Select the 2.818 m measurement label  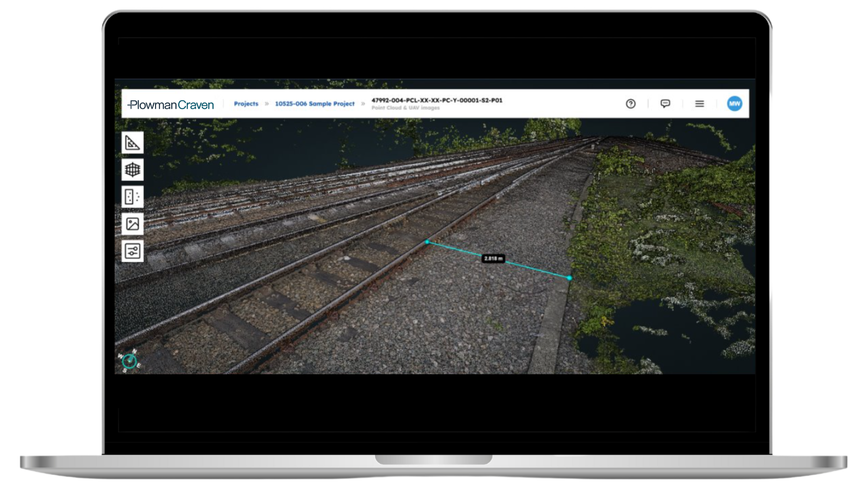(x=493, y=258)
